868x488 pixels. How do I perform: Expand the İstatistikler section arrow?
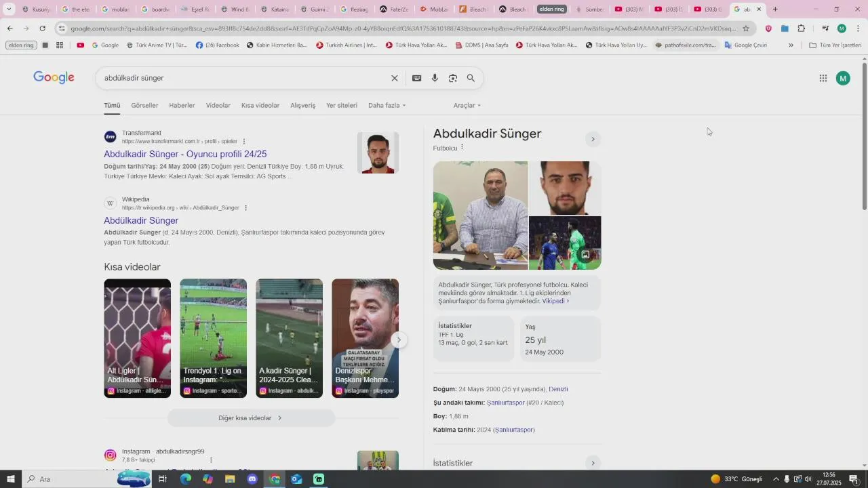(x=593, y=463)
